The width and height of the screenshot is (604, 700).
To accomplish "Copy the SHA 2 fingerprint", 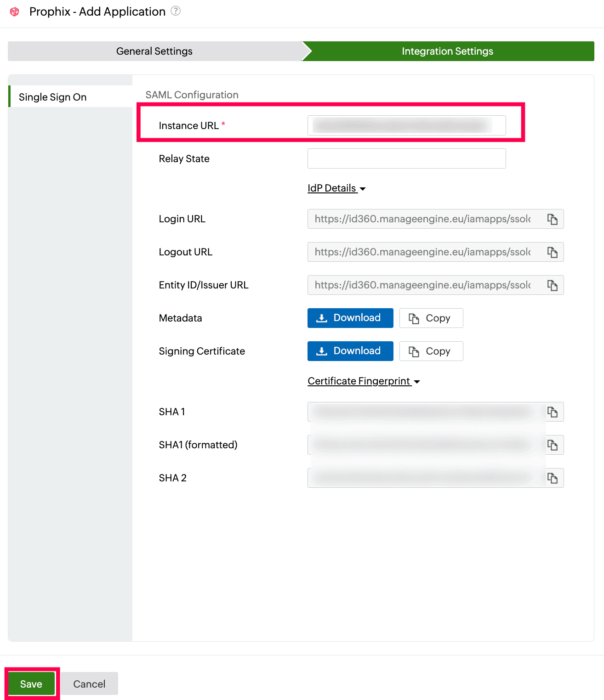I will pyautogui.click(x=552, y=478).
